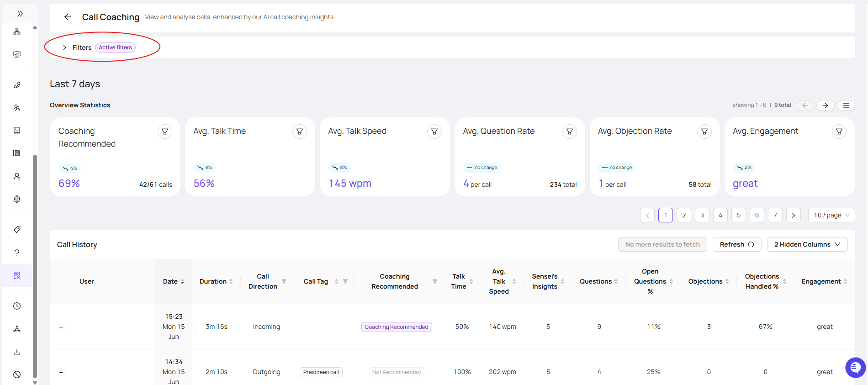Image resolution: width=868 pixels, height=385 pixels.
Task: Go to page 7 of results
Action: [775, 215]
